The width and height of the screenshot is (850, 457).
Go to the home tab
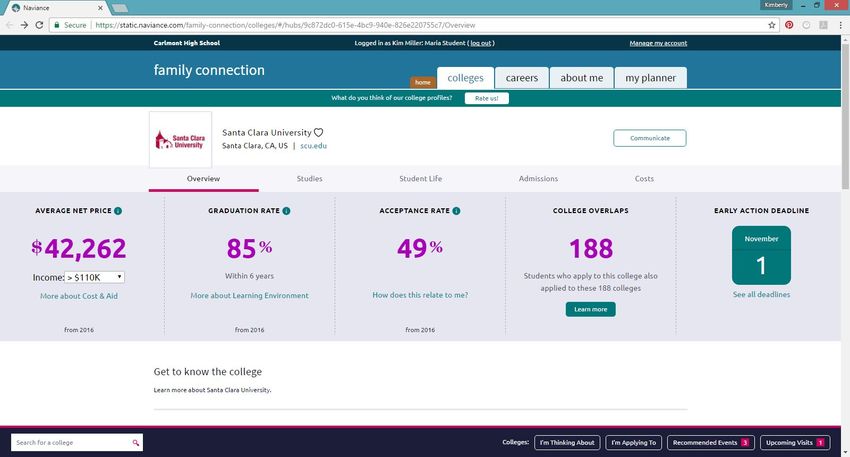coord(423,82)
